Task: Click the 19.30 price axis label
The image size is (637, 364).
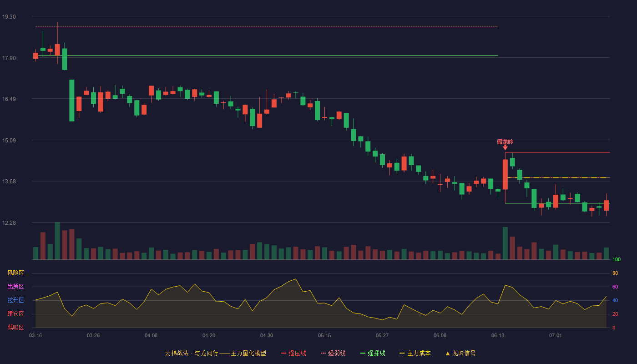Action: [x=9, y=17]
